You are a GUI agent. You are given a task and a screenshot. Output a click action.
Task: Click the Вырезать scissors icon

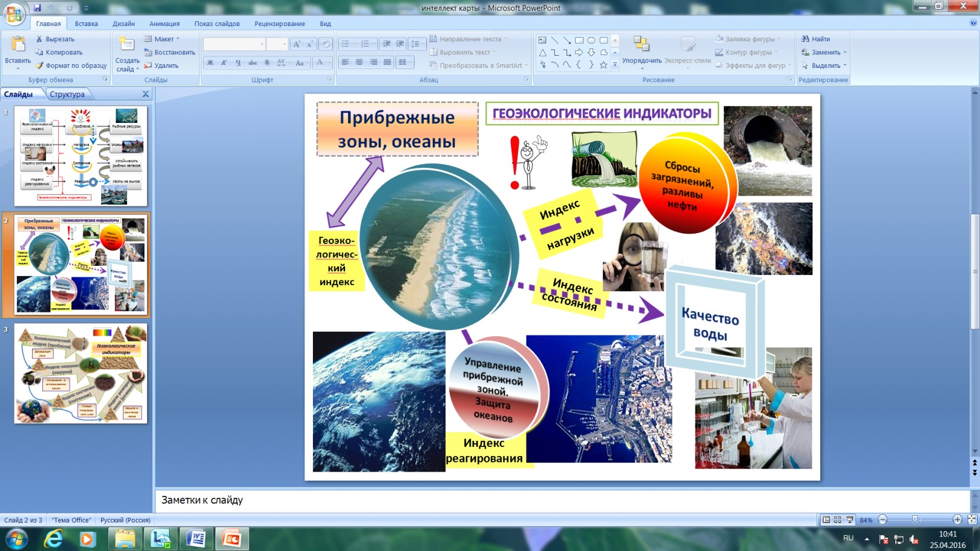[39, 39]
